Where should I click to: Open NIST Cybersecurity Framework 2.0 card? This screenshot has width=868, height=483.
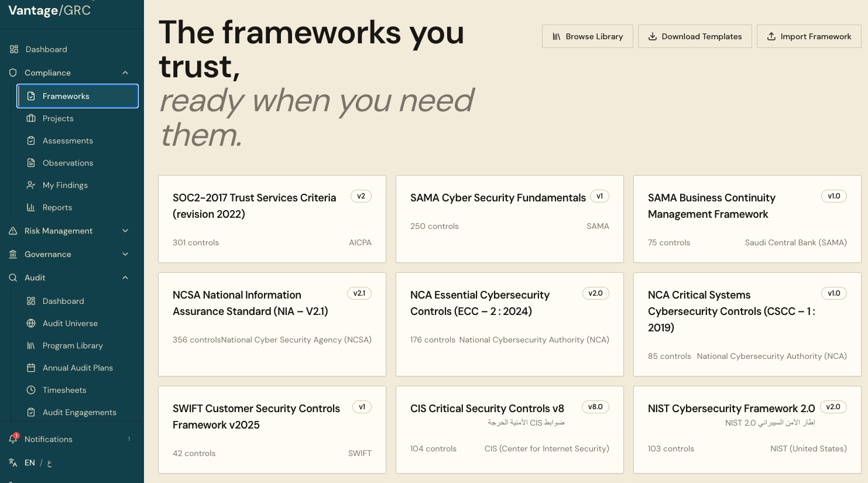click(x=747, y=430)
